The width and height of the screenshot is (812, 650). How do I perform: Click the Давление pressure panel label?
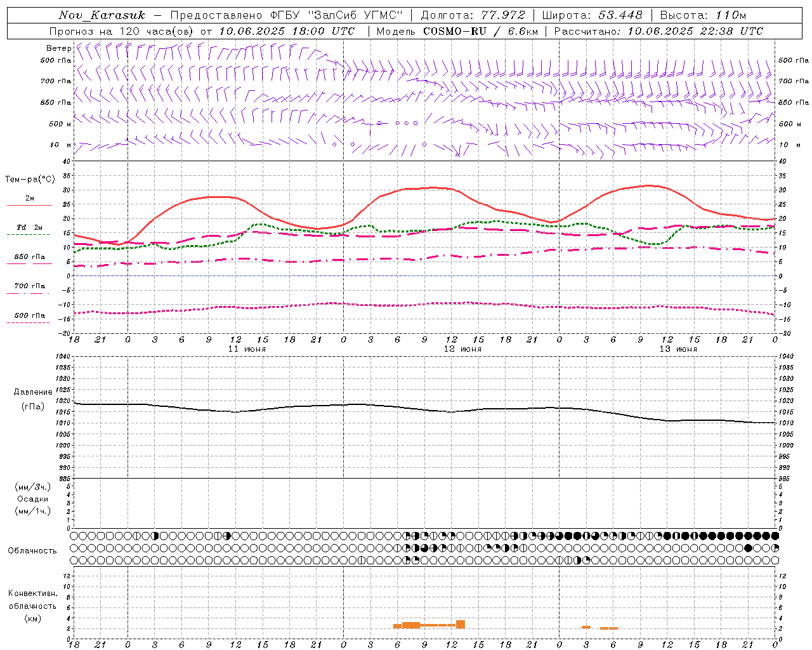click(x=33, y=392)
